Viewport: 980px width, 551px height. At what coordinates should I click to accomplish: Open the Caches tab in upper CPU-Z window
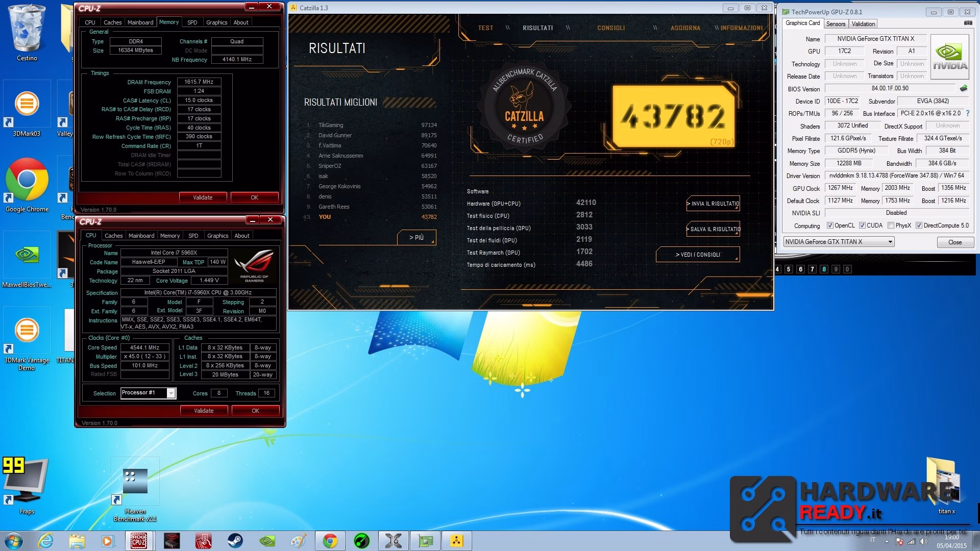coord(112,22)
